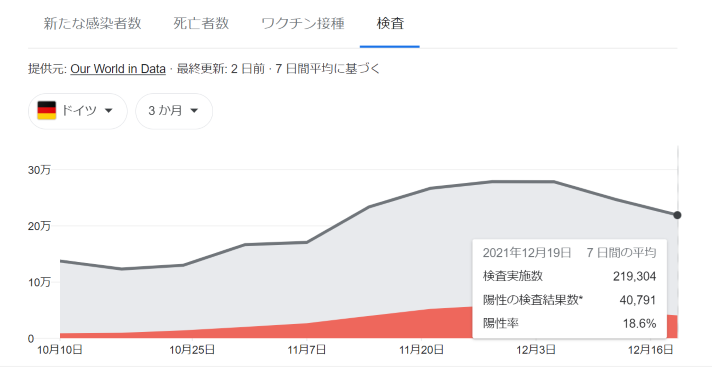
Task: Click the active 検査 tab
Action: point(390,24)
